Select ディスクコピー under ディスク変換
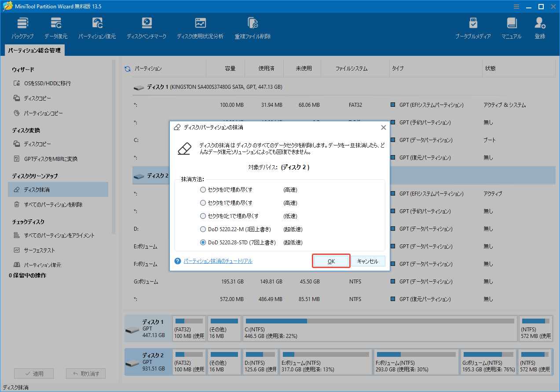Viewport: 560px width, 392px height. [33, 144]
